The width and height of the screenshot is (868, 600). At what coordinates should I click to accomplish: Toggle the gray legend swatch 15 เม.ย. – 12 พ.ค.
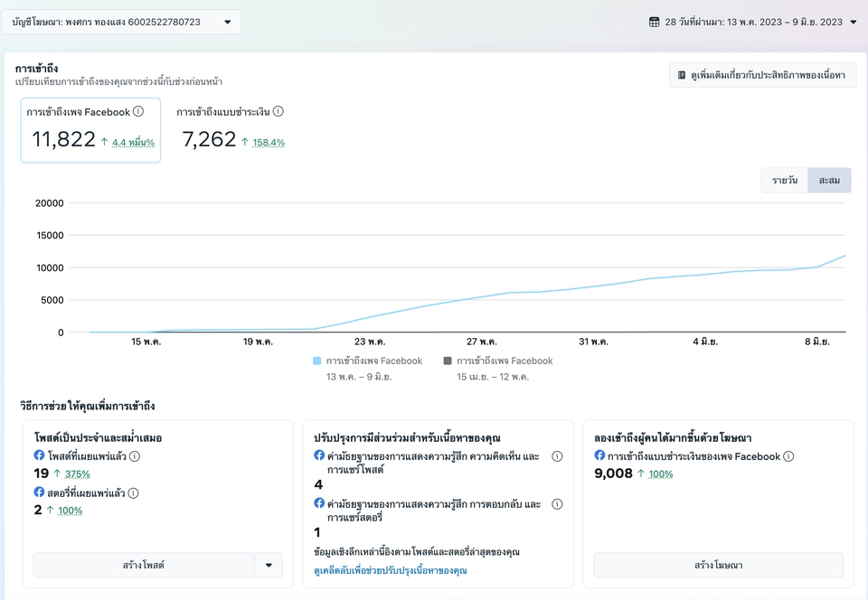click(x=448, y=361)
